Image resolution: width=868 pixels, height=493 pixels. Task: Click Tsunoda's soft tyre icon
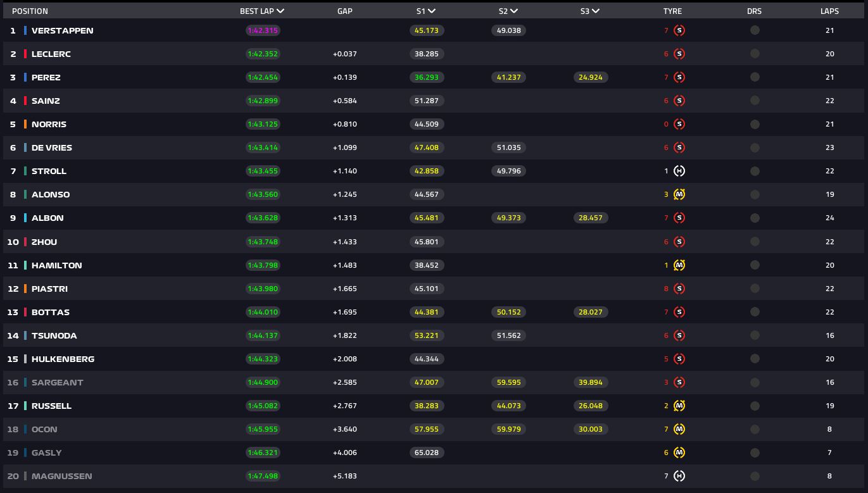pyautogui.click(x=679, y=335)
